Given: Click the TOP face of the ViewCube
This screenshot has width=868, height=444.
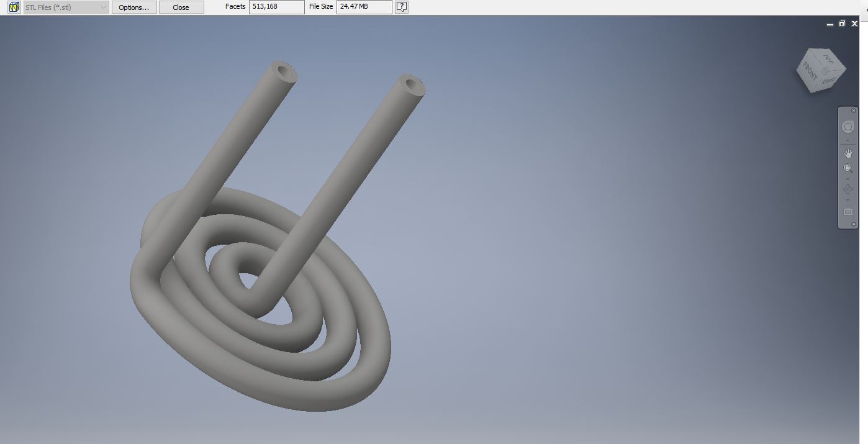Looking at the screenshot, I should point(828,58).
